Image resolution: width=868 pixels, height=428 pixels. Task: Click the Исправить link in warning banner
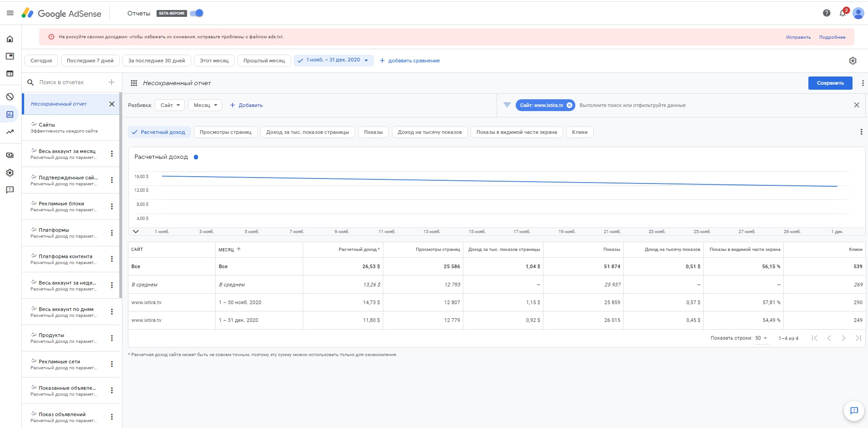tap(798, 37)
